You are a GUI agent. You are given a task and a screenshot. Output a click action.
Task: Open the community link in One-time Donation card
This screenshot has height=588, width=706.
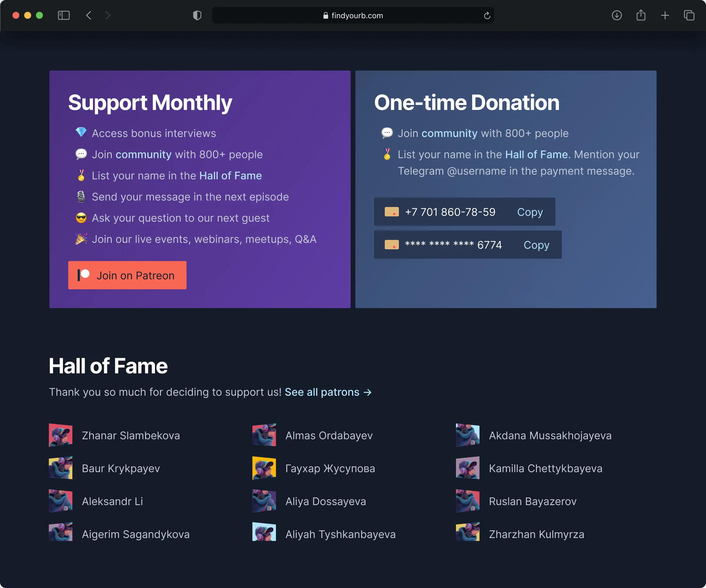pyautogui.click(x=449, y=133)
